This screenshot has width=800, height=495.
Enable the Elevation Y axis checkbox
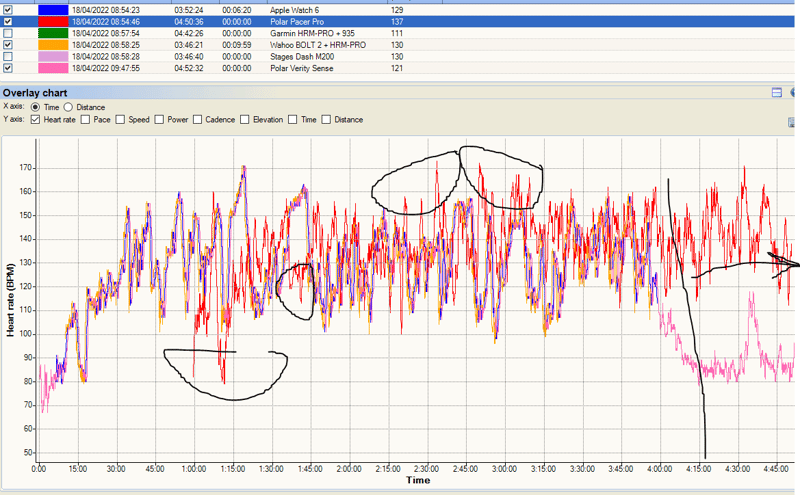pyautogui.click(x=245, y=119)
